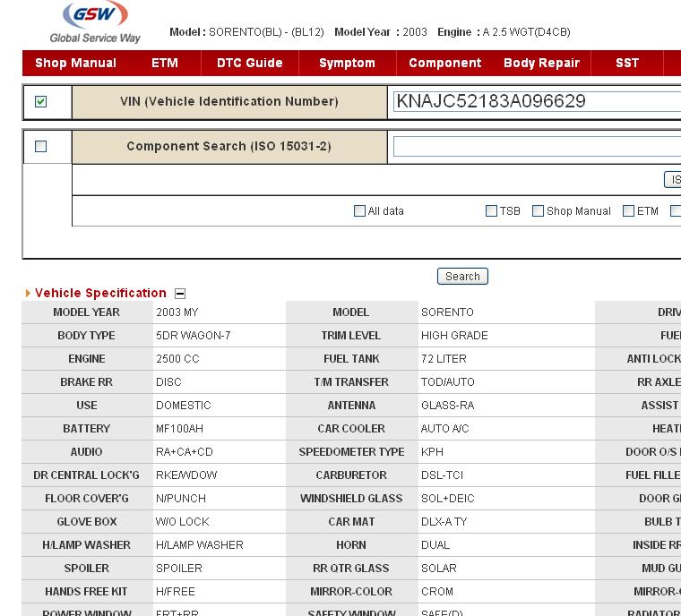Viewport: 681px width, 616px height.
Task: Collapse the Vehicle Specification section
Action: (180, 294)
